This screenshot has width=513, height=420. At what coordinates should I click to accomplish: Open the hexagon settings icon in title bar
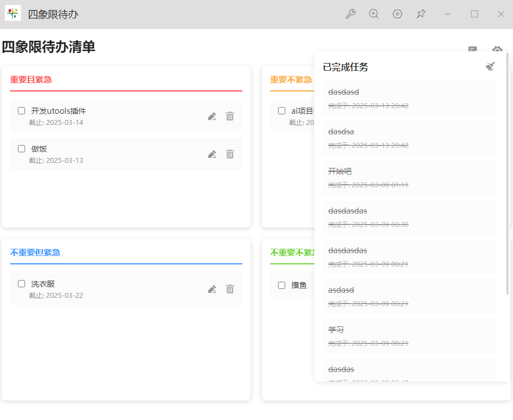(x=397, y=14)
